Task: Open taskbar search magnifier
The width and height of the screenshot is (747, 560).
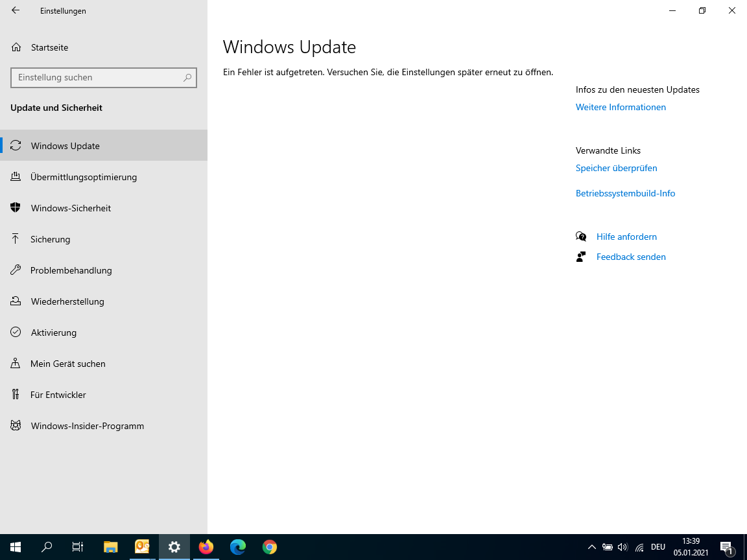Action: (47, 547)
